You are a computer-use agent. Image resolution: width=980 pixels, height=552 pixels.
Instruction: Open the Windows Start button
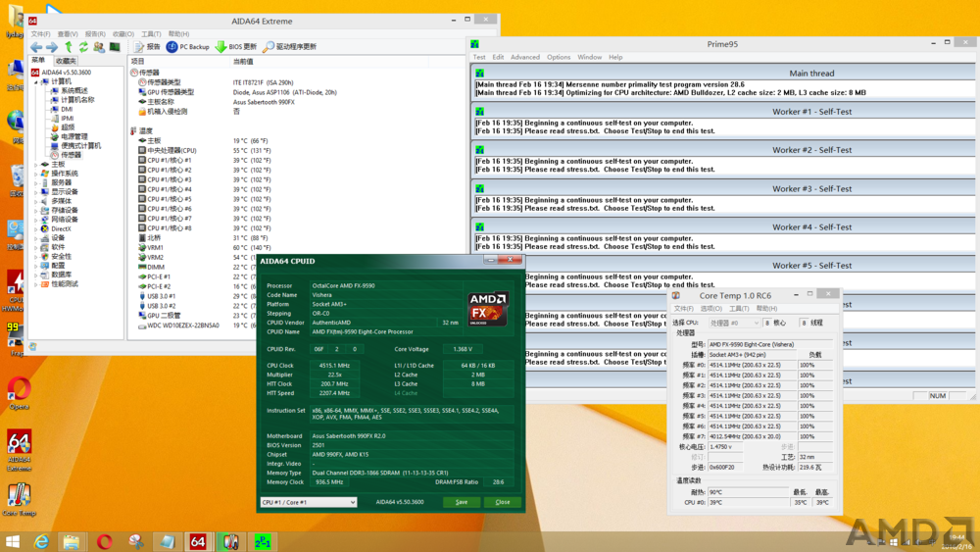click(x=13, y=541)
